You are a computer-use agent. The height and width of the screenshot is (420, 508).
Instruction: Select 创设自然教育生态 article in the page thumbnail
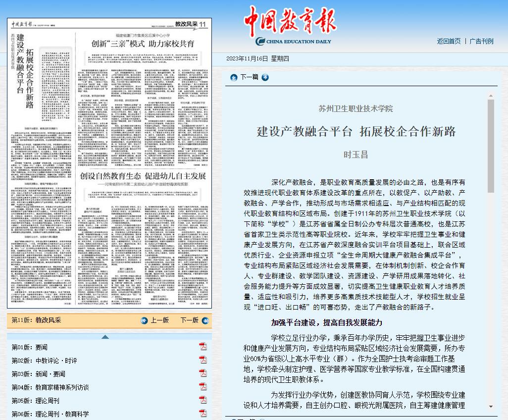point(143,176)
